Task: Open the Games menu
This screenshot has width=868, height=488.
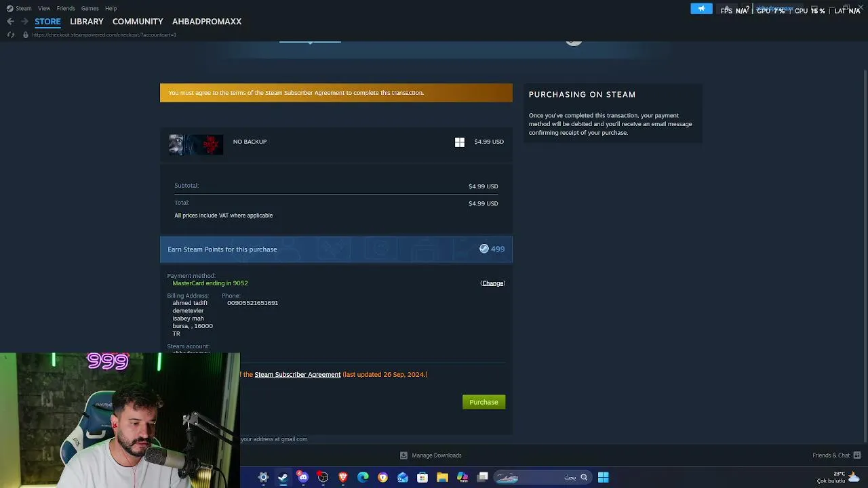Action: point(90,8)
